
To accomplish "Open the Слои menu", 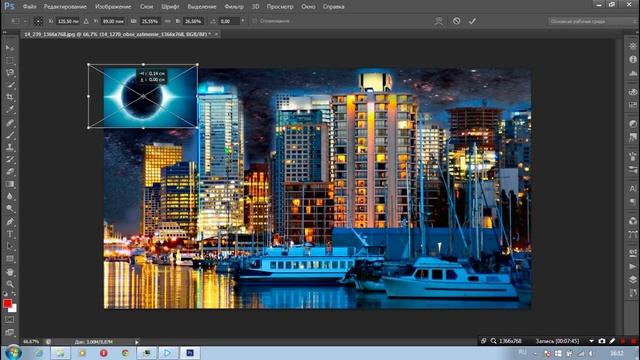I will click(x=146, y=7).
